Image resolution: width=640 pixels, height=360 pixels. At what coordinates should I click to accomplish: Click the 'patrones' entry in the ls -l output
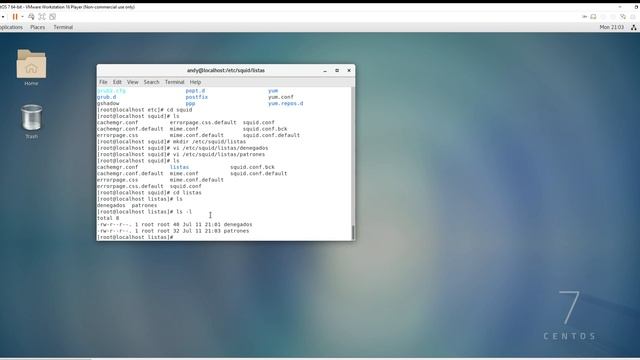click(236, 231)
